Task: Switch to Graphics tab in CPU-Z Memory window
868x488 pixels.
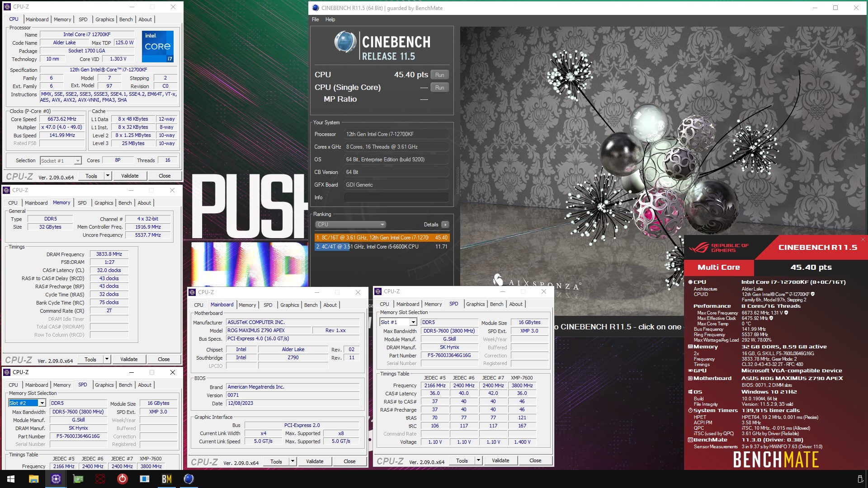Action: pos(104,203)
